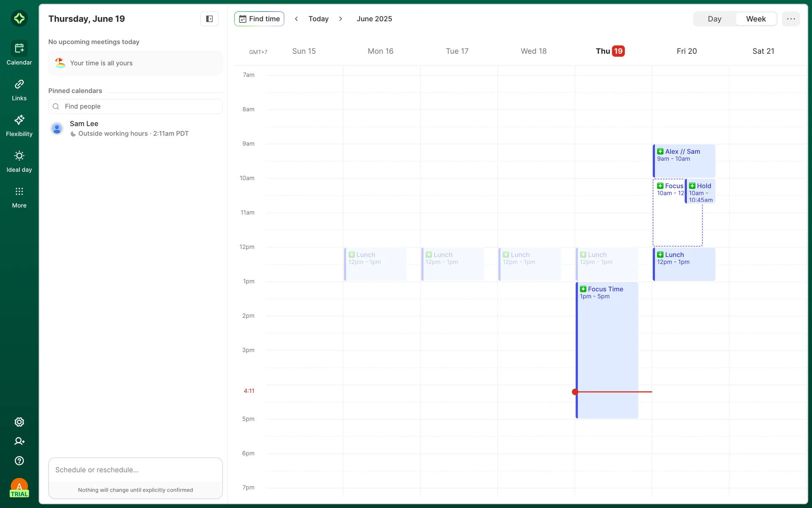812x508 pixels.
Task: Go to previous week arrow
Action: pyautogui.click(x=296, y=19)
